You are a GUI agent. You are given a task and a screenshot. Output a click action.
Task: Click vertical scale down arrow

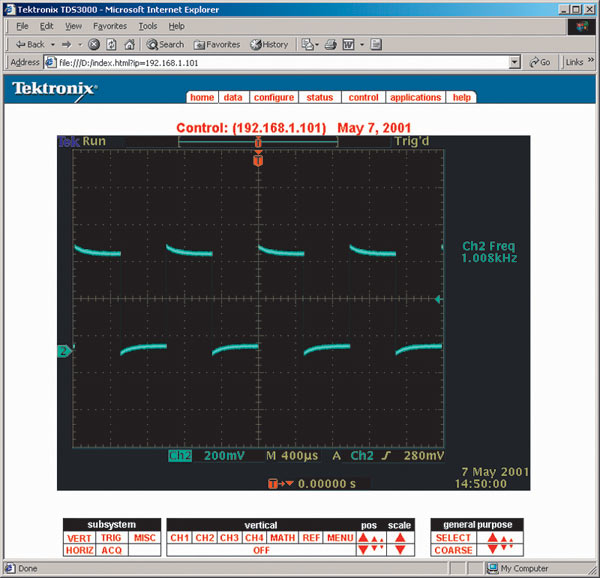[400, 550]
